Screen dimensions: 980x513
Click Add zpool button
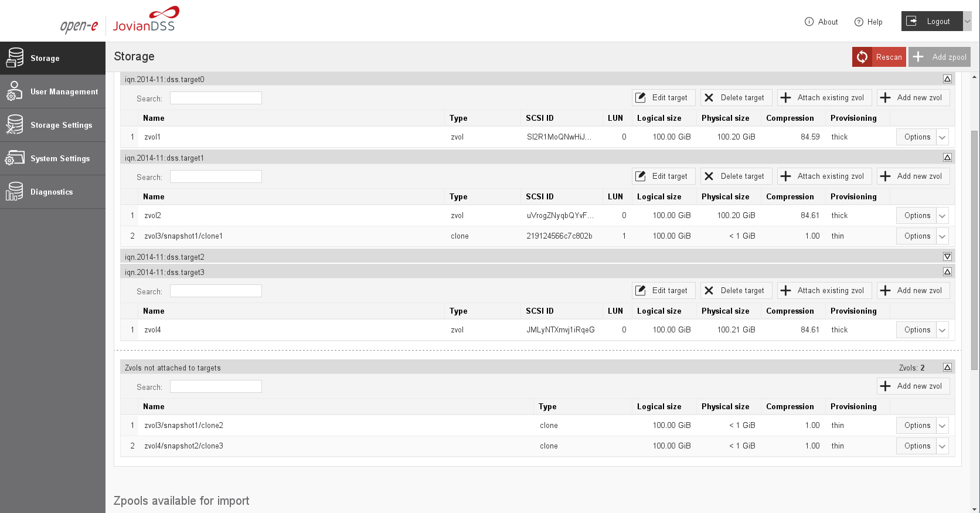coord(940,57)
